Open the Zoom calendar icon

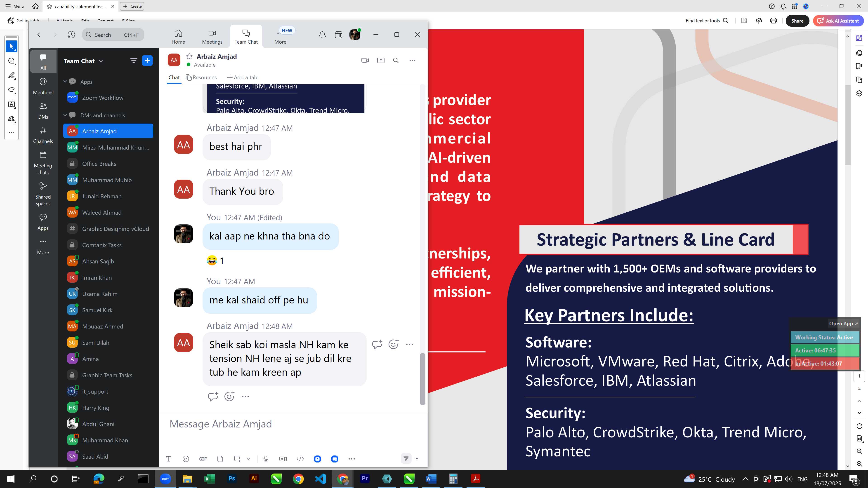point(339,35)
